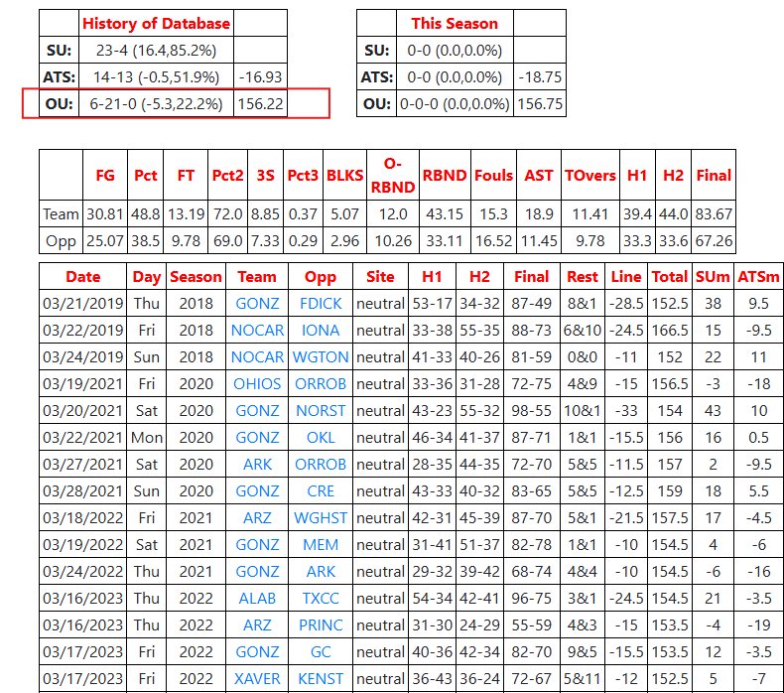Open ARZ team link in 03/16/2023 row
The height and width of the screenshot is (693, 784).
pyautogui.click(x=257, y=624)
